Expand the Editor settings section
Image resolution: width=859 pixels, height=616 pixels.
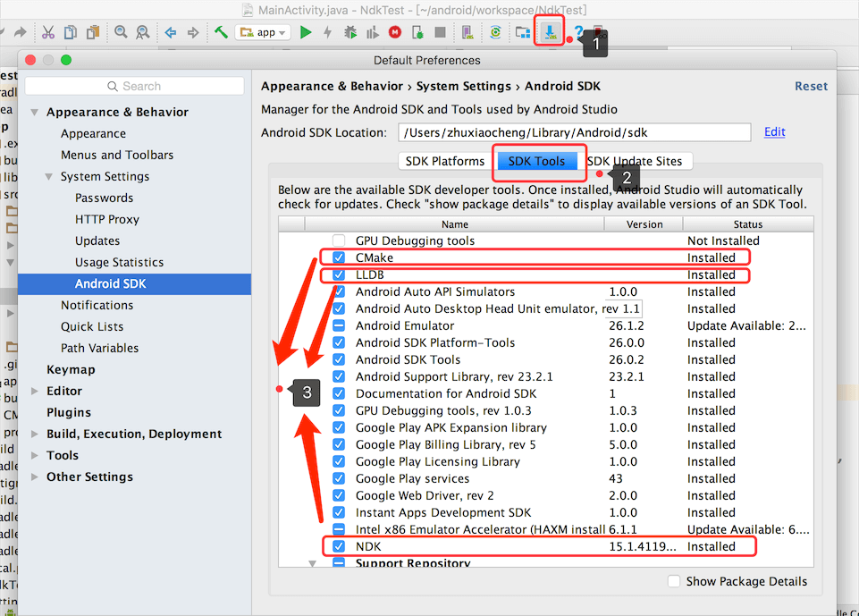click(x=35, y=391)
